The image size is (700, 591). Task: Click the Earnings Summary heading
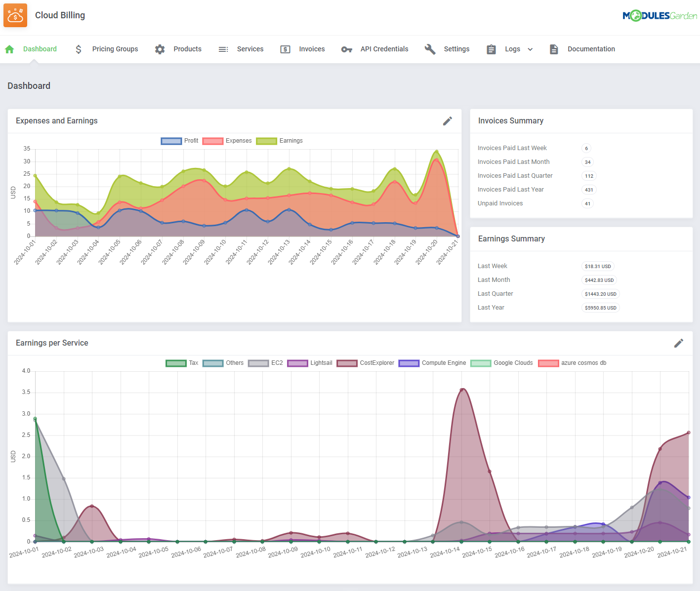click(x=511, y=239)
